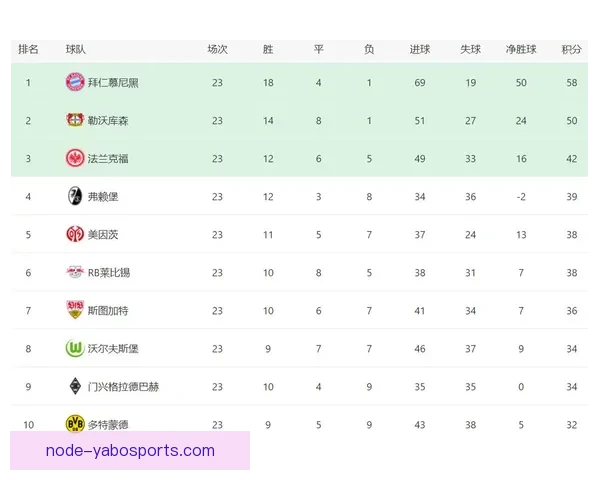Click the BVB Dortmund yellow badge
The width and height of the screenshot is (600, 480).
(75, 424)
